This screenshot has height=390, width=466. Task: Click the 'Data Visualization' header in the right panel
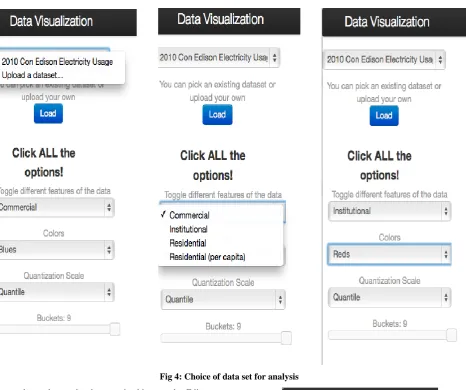(387, 22)
